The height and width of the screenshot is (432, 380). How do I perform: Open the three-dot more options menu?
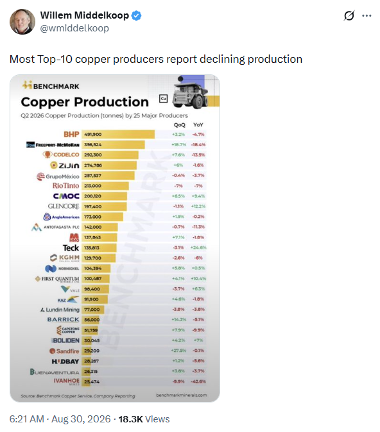click(367, 16)
